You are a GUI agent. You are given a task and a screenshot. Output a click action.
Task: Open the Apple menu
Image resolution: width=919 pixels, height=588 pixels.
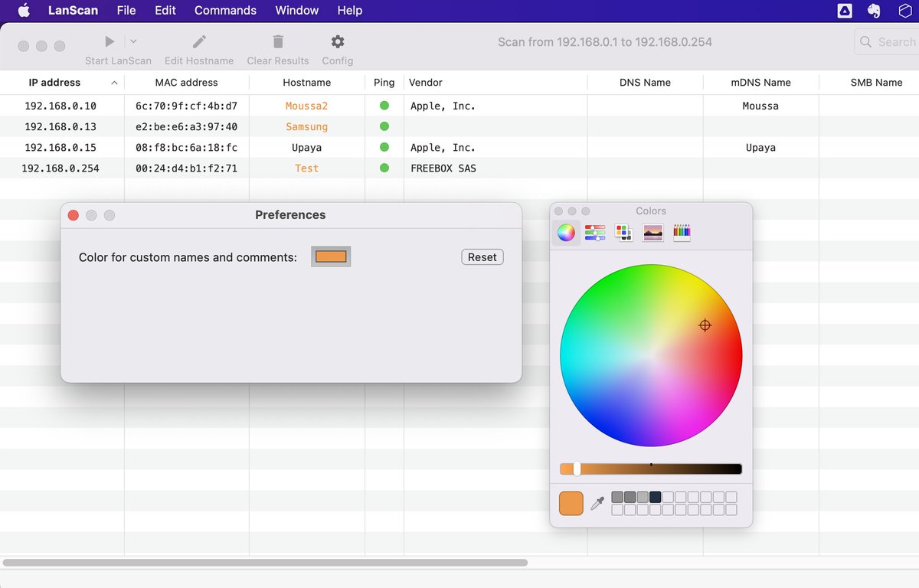(24, 10)
